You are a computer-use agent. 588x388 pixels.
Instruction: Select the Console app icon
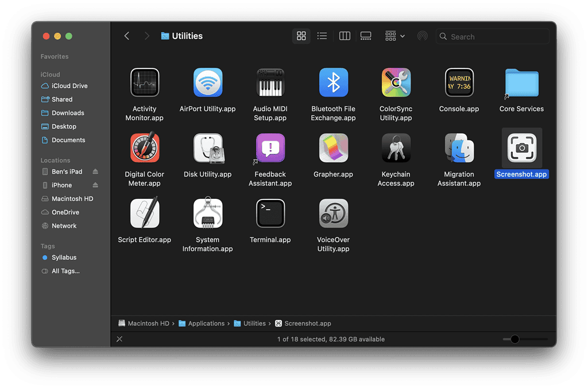click(459, 83)
